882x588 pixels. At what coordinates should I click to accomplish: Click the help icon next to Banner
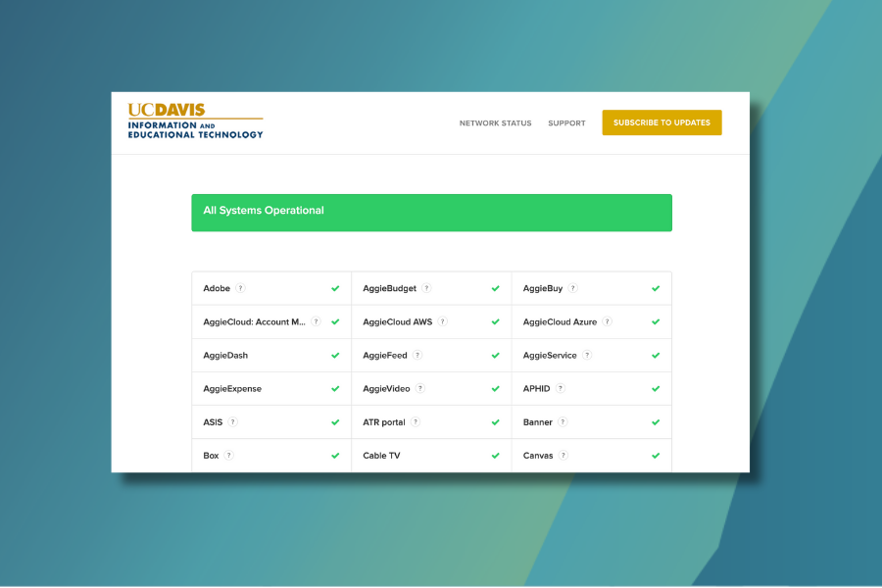pyautogui.click(x=563, y=421)
